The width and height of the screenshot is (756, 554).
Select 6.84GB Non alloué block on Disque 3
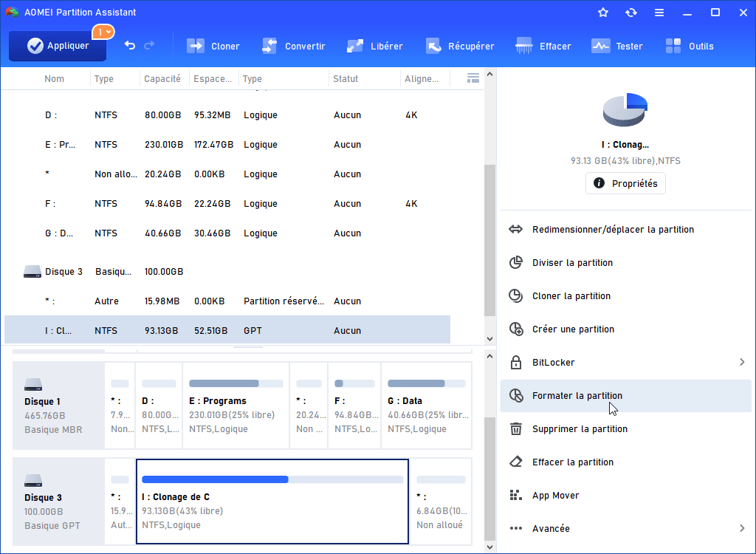[441, 502]
